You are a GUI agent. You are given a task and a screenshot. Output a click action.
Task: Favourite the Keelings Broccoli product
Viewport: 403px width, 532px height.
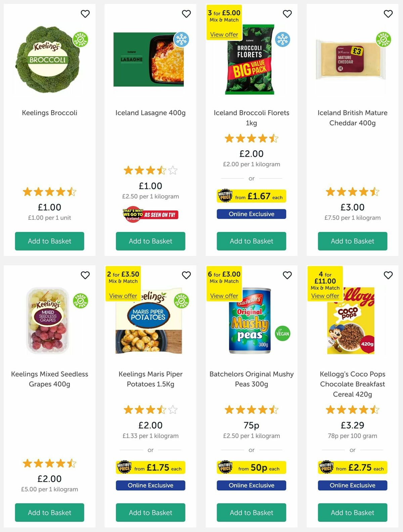coord(85,14)
